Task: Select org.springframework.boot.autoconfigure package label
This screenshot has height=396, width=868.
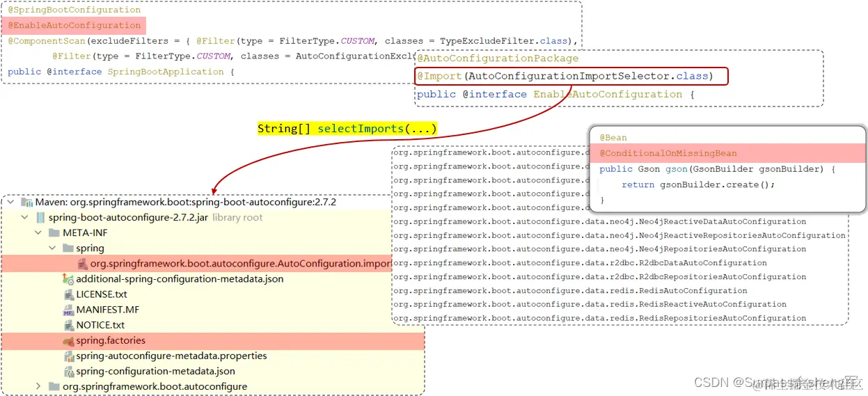Action: coord(155,386)
